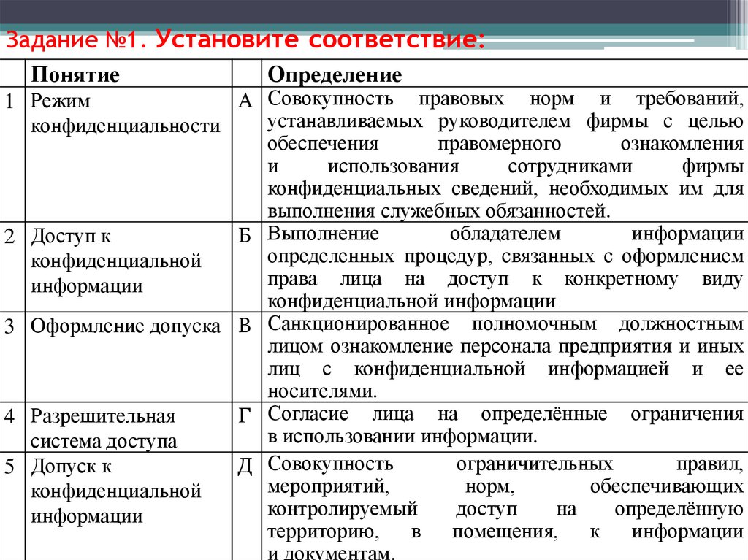Select row number 2 cell
The image size is (748, 560).
[x=12, y=267]
